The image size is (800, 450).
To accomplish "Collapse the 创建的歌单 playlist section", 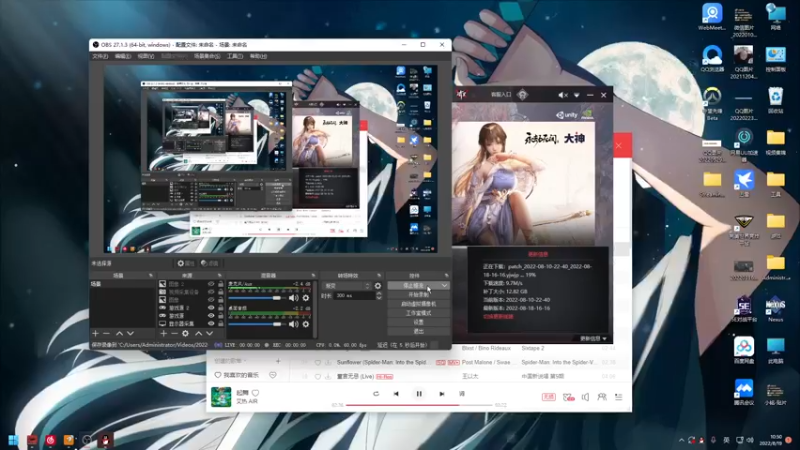I will tap(230, 361).
